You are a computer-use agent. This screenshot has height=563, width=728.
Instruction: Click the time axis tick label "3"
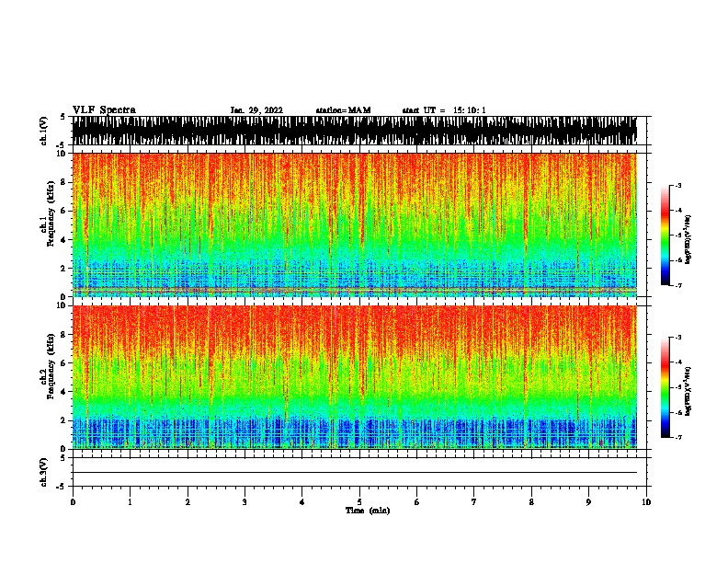pos(245,502)
